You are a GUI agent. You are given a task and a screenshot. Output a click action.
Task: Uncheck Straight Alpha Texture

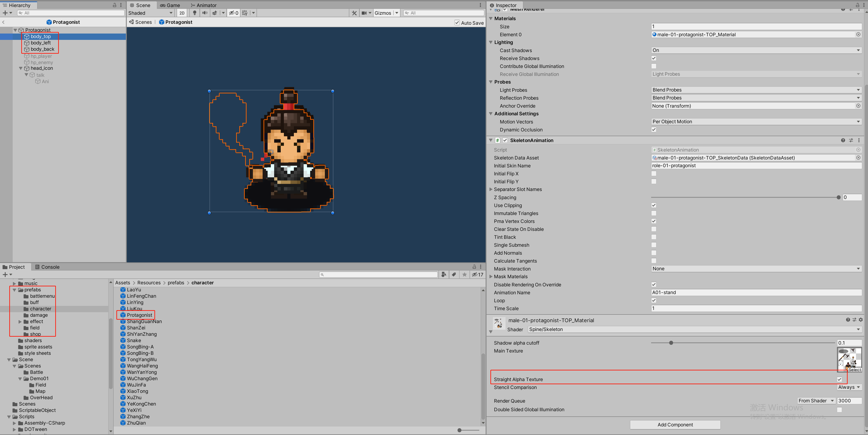click(x=839, y=379)
